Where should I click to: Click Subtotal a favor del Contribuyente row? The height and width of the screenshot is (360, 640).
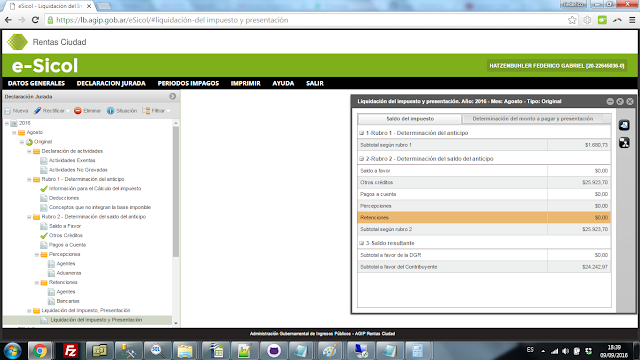click(x=484, y=267)
